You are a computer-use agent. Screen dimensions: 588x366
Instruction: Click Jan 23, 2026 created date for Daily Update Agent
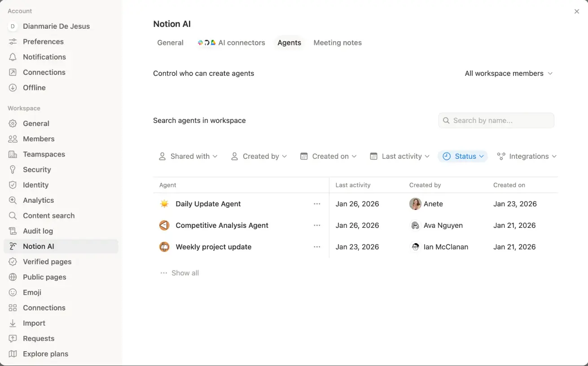515,204
